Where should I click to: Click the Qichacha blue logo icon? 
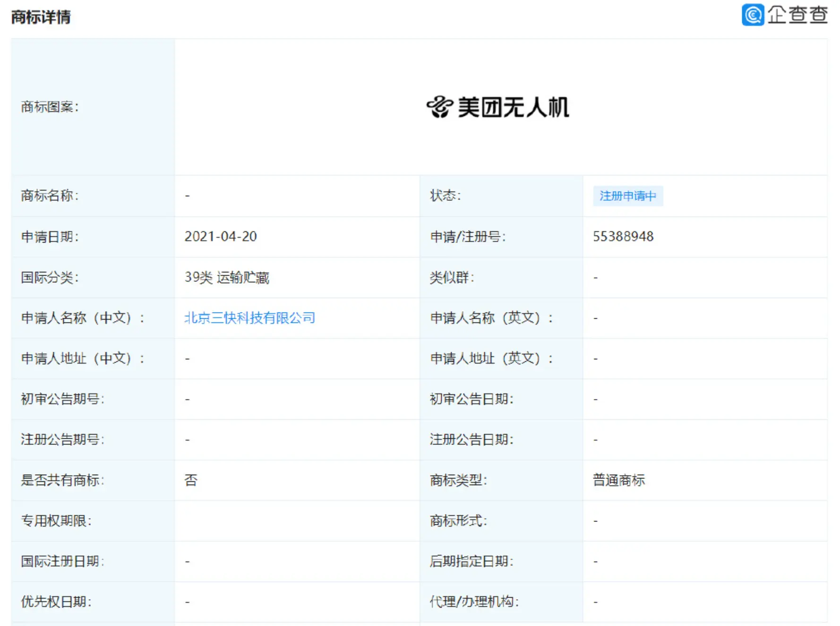coord(753,15)
